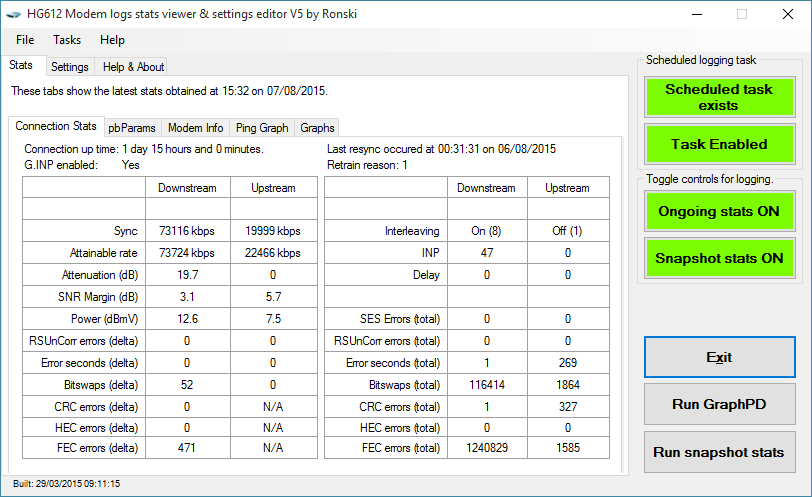The height and width of the screenshot is (497, 812).
Task: Toggle the Task Enabled button
Action: [719, 144]
